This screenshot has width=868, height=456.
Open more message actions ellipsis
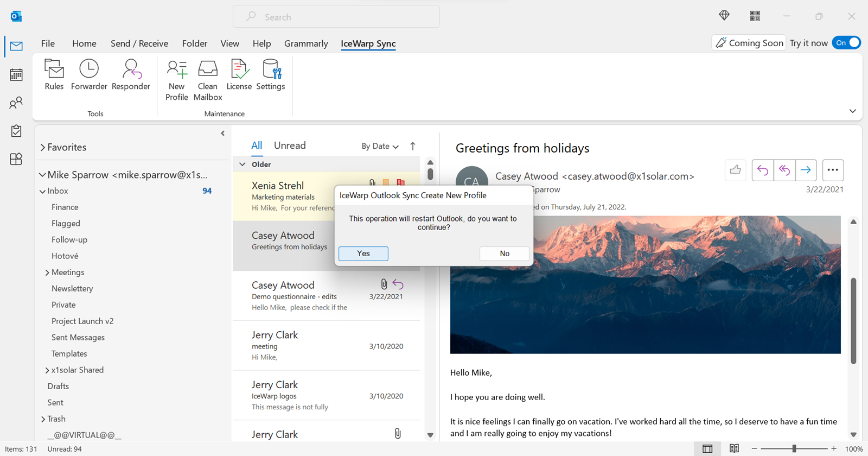click(833, 170)
